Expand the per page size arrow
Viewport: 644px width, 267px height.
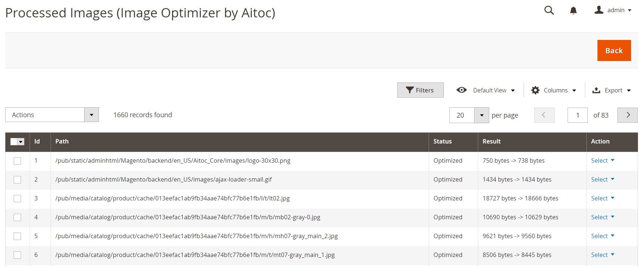[482, 115]
